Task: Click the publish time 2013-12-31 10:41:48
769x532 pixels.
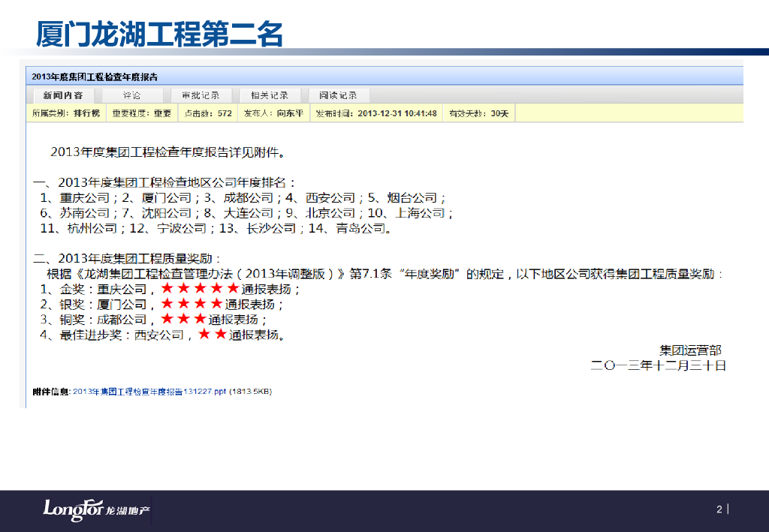Action: click(397, 113)
